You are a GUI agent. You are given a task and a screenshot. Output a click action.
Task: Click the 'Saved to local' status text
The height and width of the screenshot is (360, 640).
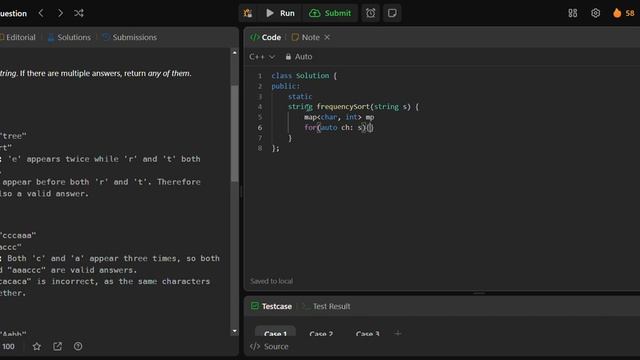[x=271, y=281]
